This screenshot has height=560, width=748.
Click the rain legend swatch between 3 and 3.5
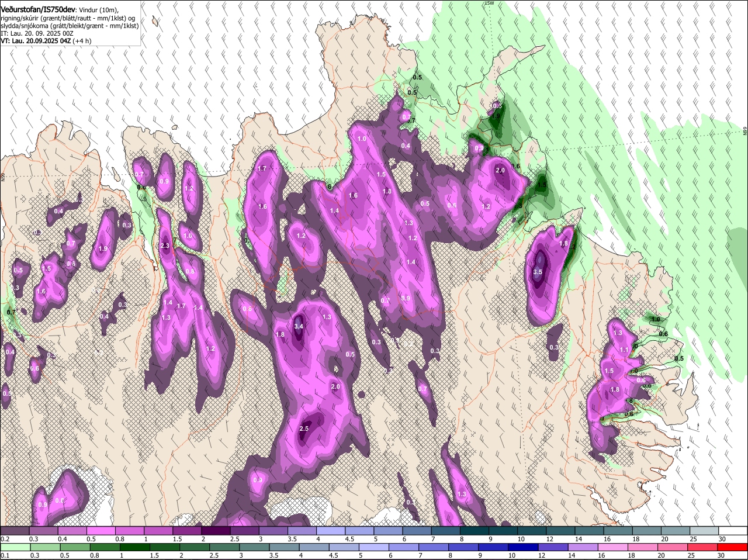255,547
